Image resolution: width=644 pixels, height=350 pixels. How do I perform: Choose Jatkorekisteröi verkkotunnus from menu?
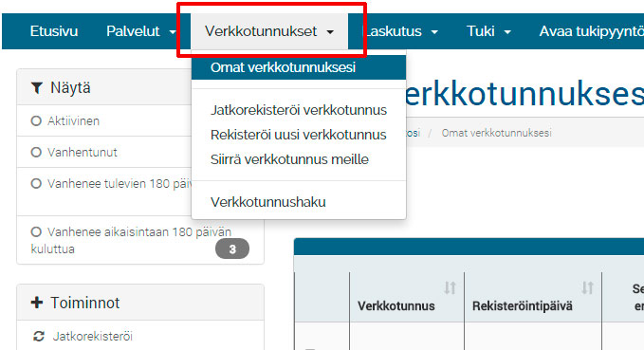299,110
